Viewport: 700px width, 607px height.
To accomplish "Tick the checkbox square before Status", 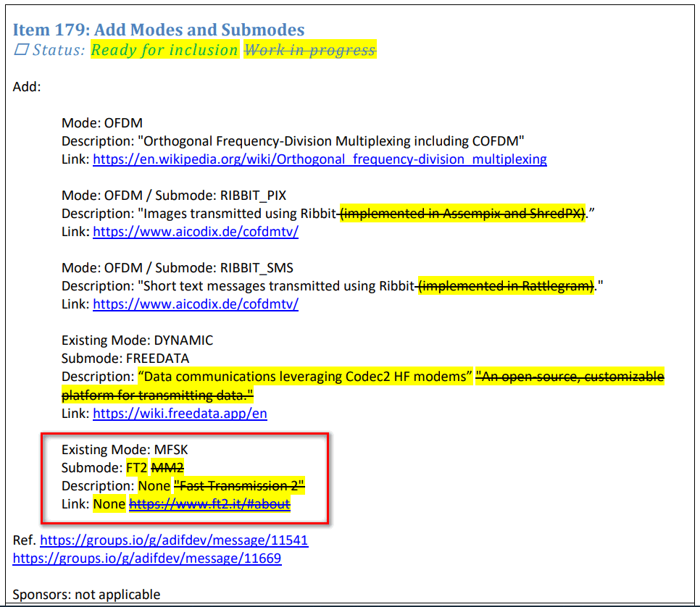I will click(21, 50).
